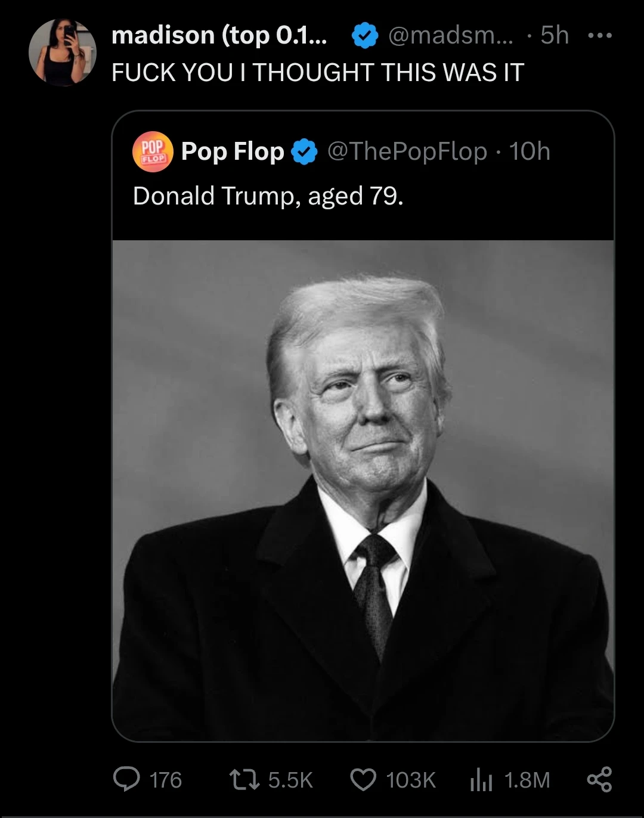
Task: Click Pop Flop's blue verified checkmark
Action: point(305,153)
